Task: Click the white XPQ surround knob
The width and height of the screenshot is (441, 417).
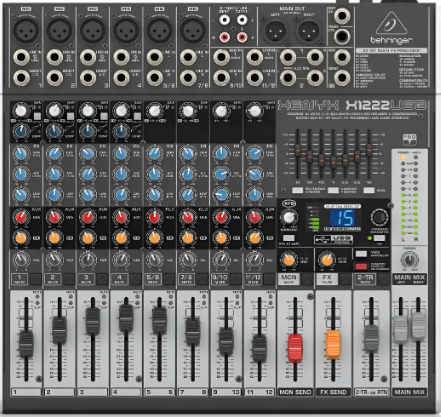Action: tap(289, 217)
